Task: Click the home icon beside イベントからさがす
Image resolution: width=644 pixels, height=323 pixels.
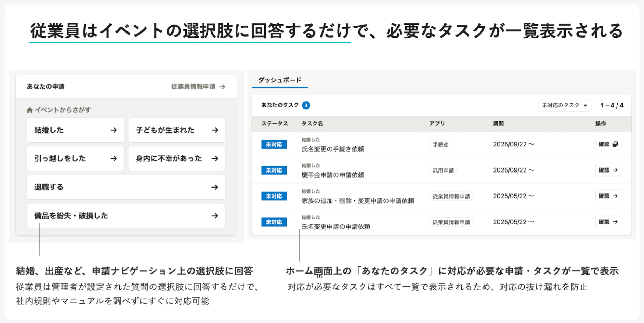Action: click(x=30, y=109)
